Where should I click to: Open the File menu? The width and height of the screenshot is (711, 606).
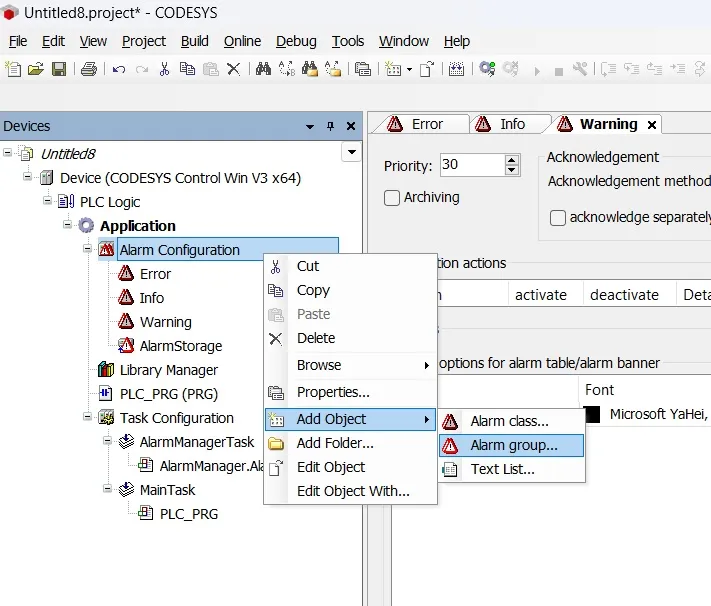[18, 41]
